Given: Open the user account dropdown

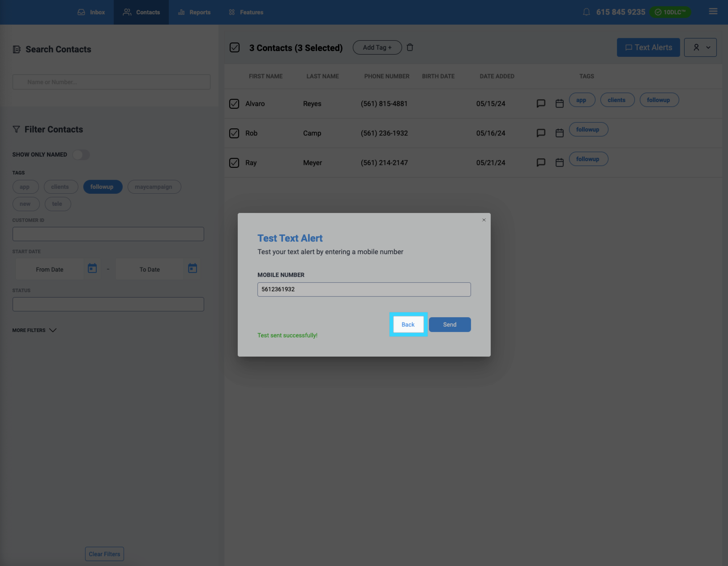Looking at the screenshot, I should click(700, 47).
